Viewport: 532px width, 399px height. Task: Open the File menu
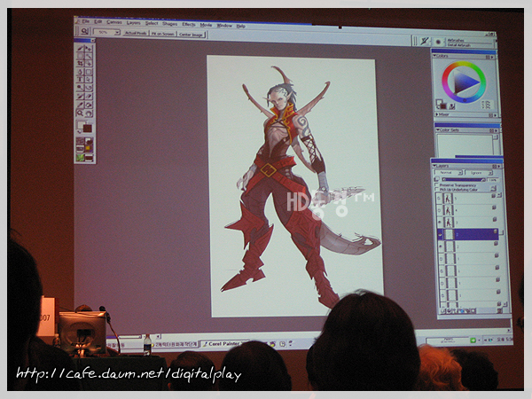[x=86, y=21]
